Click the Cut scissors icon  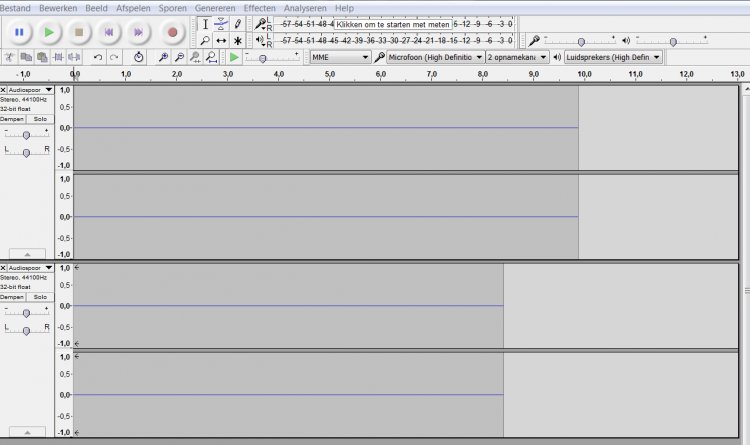click(x=9, y=57)
